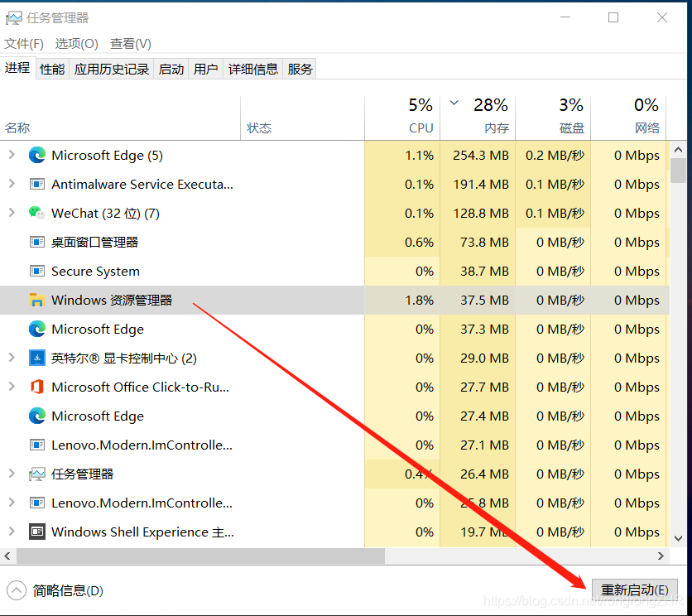Expand the Microsoft Office Click-to-Run group
Viewport: 692px width, 616px height.
(x=12, y=387)
